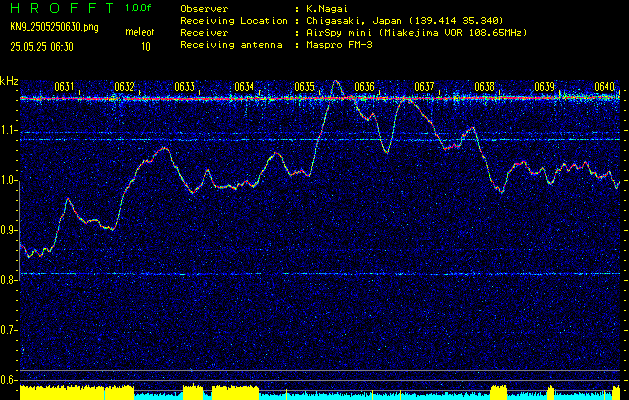The height and width of the screenshot is (400, 629).
Task: Click the 0634 time marker
Action: (244, 87)
